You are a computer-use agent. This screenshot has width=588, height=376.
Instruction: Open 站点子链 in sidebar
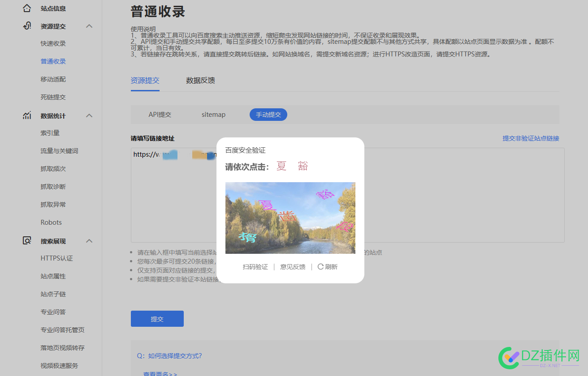(x=53, y=294)
